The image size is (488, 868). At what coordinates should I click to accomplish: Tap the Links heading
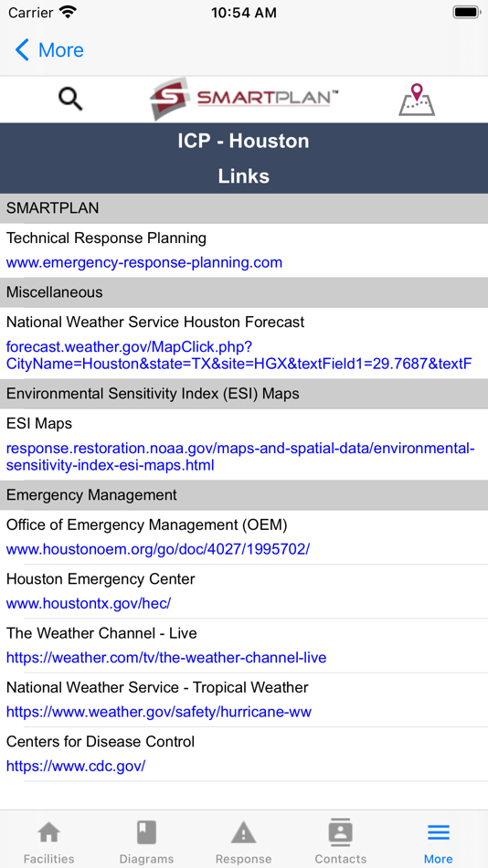pos(244,176)
